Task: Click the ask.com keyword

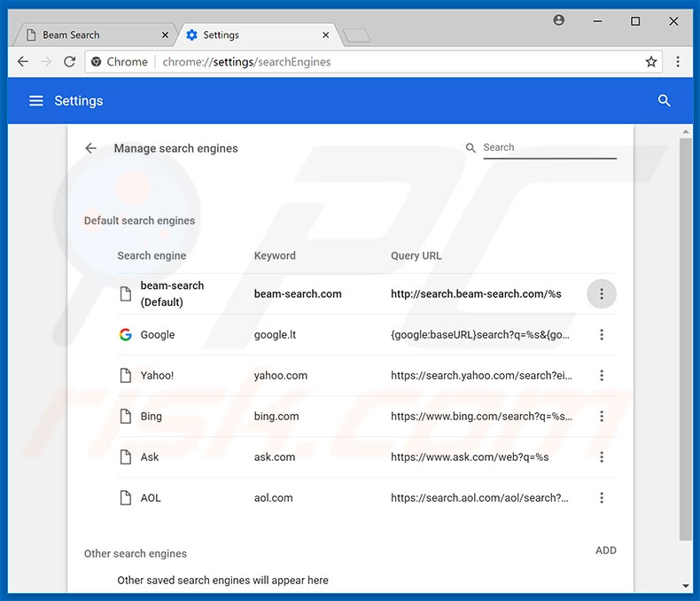Action: pos(275,457)
